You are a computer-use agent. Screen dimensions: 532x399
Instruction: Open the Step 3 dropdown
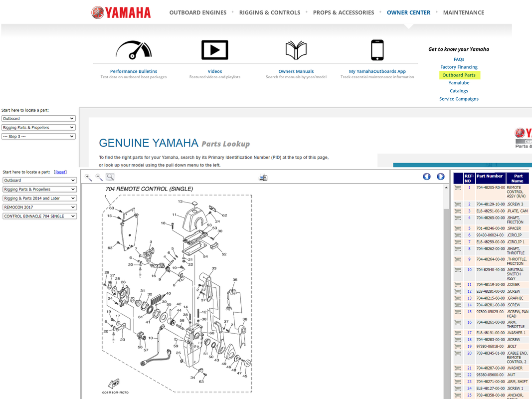tap(38, 136)
